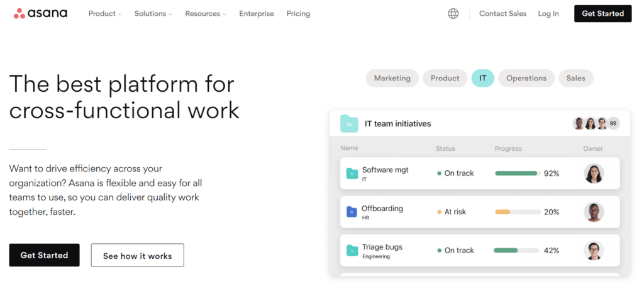
Task: Click the IT team initiatives folder icon
Action: pyautogui.click(x=349, y=124)
